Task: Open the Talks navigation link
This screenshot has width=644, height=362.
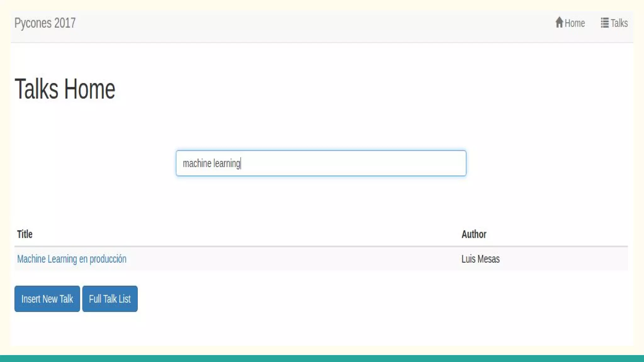Action: [619, 23]
